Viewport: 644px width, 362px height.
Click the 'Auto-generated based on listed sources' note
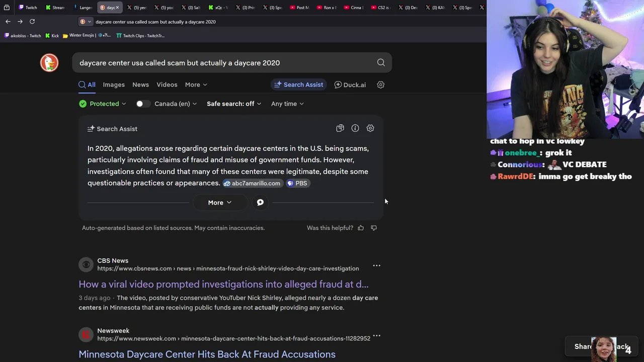point(173,228)
